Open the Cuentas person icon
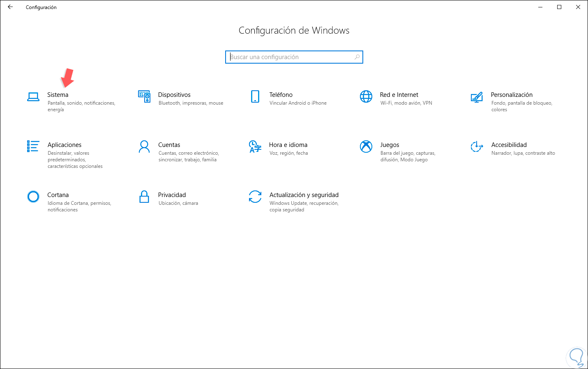This screenshot has width=588, height=369. click(144, 147)
